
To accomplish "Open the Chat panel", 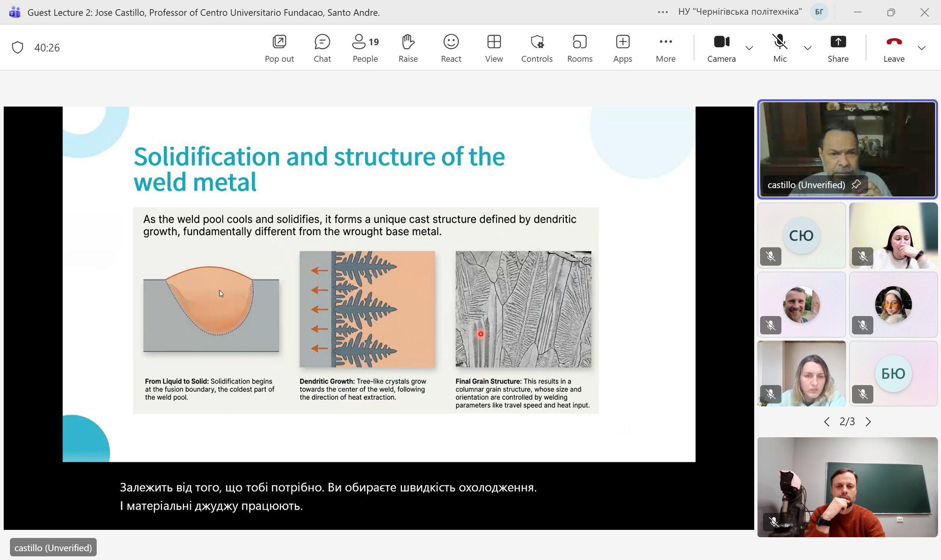I will click(322, 48).
